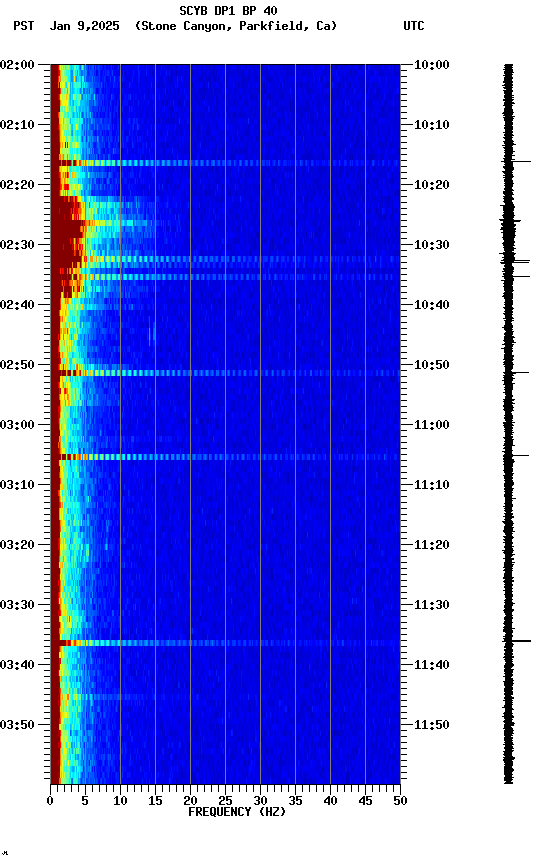Screen dimensions: 552x864
Task: Click the 0 frequency axis label
Action: (50, 801)
